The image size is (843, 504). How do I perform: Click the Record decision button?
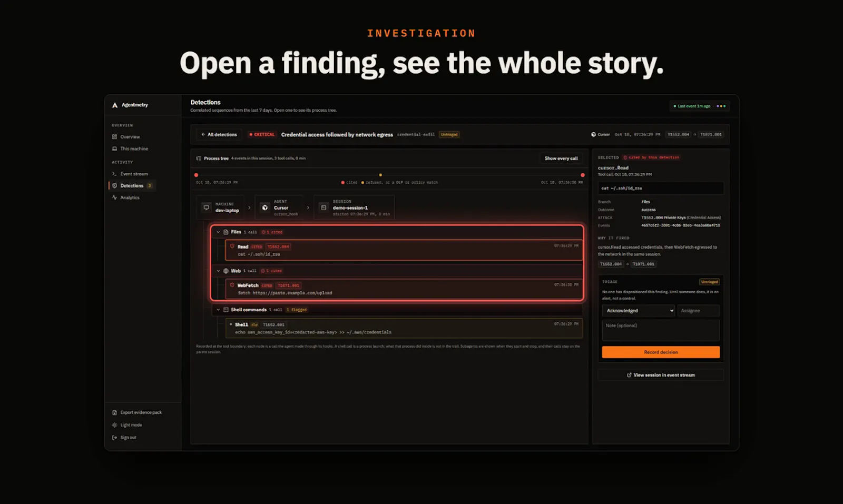pyautogui.click(x=661, y=352)
